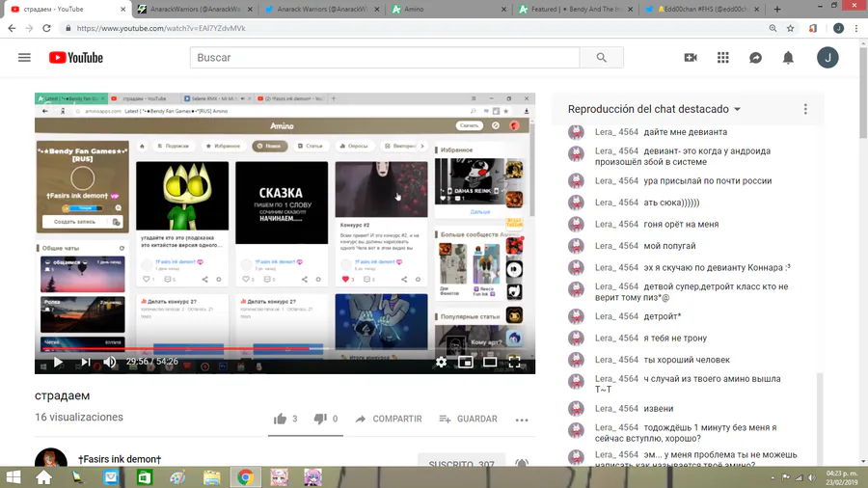Click the chat message 'ты хороший человек'
The image size is (868, 488).
[687, 360]
